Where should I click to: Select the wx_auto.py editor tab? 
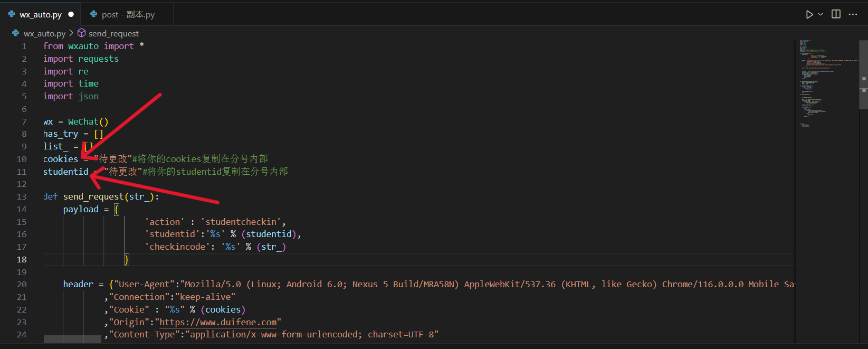[41, 14]
